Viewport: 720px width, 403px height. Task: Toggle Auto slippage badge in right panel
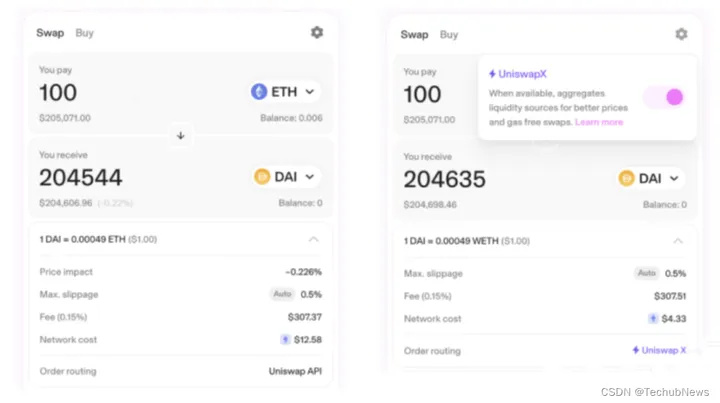[648, 273]
